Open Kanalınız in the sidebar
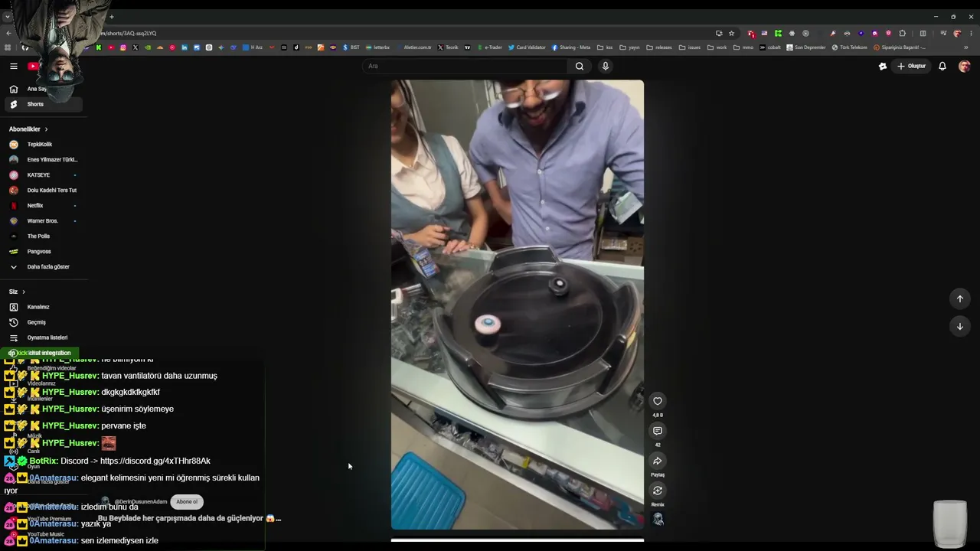980x551 pixels. [x=44, y=307]
